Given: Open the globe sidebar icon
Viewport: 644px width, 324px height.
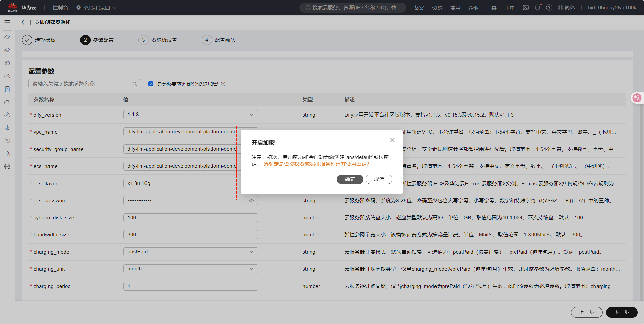Looking at the screenshot, I should [7, 167].
